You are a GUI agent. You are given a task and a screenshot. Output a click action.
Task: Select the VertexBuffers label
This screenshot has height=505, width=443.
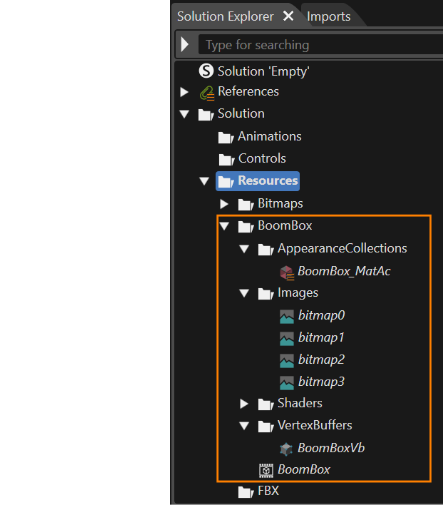[315, 425]
